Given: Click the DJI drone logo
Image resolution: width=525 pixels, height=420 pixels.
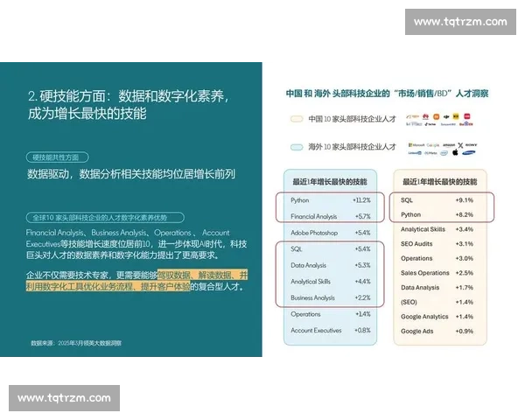Looking at the screenshot, I should point(446,117).
